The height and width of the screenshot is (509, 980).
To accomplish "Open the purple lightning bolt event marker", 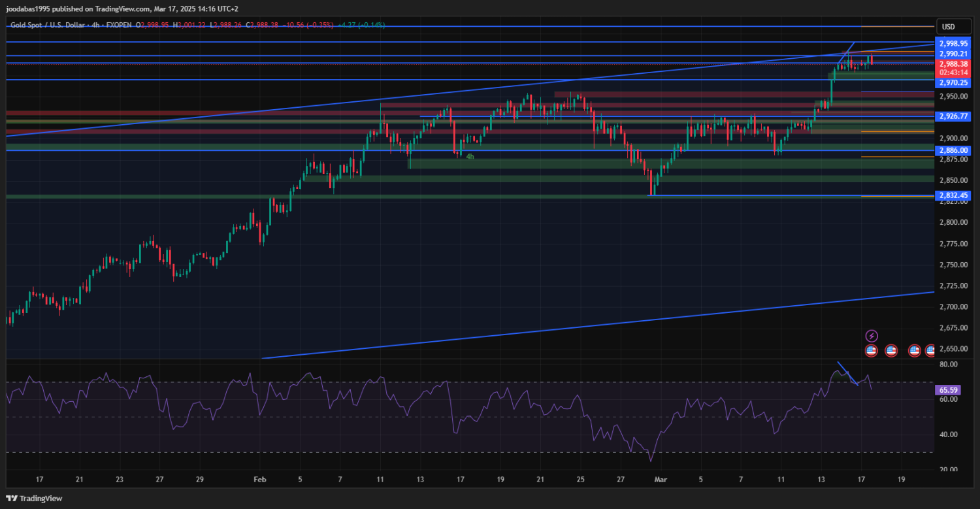I will 872,336.
